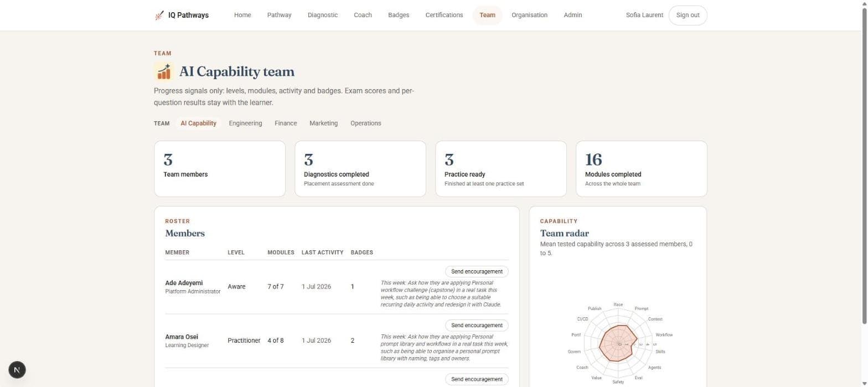This screenshot has width=868, height=387.
Task: Click the Practice ready stat card
Action: pos(501,168)
